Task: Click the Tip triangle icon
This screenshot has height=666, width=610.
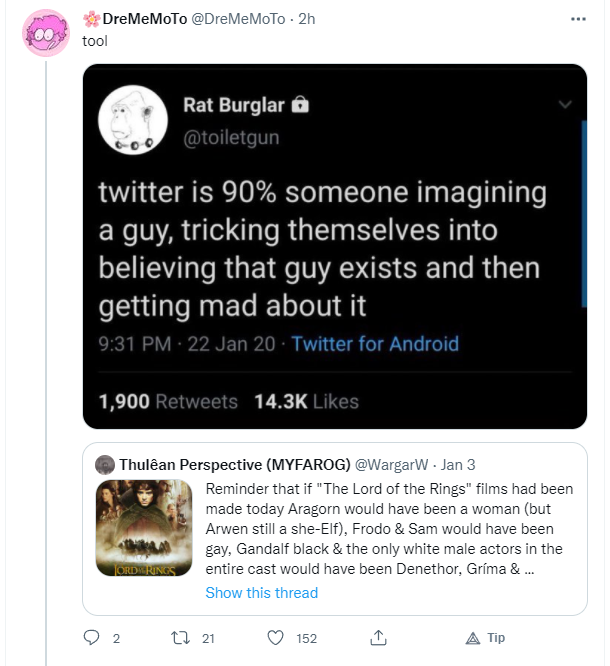Action: point(473,638)
